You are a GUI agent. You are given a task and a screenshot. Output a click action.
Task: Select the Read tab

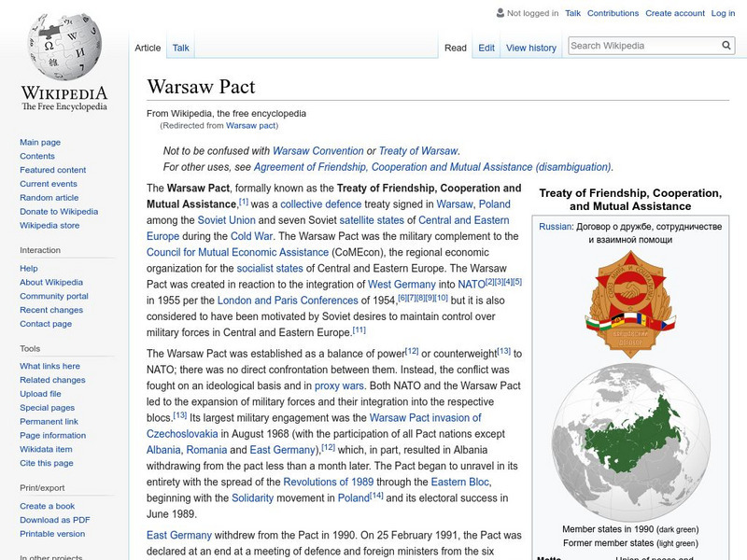[x=456, y=48]
